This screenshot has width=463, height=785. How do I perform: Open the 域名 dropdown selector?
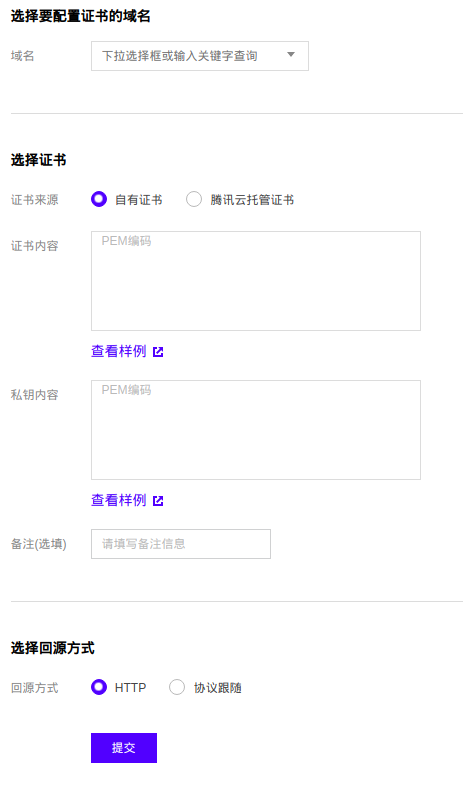pyautogui.click(x=199, y=56)
